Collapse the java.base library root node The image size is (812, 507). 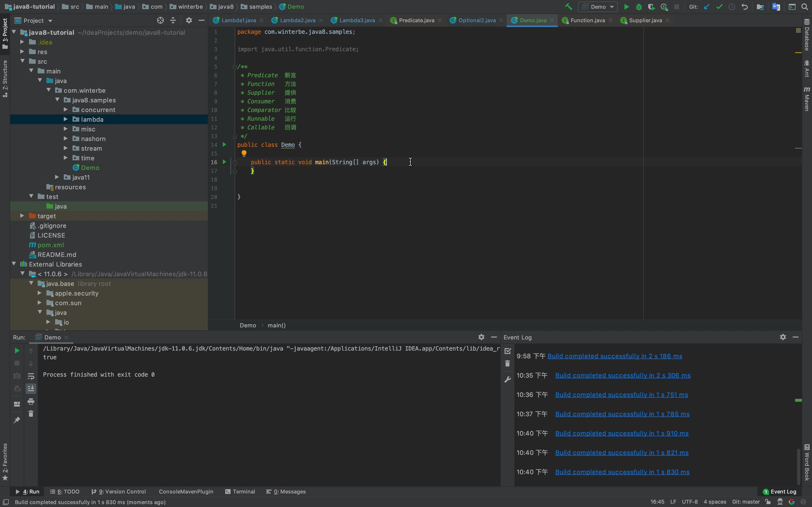[x=31, y=283]
